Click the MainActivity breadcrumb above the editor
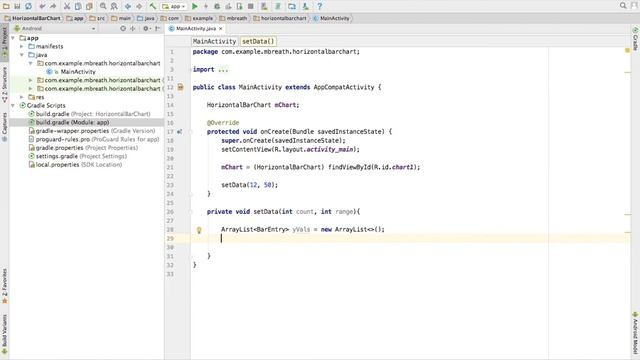Screen dimensions: 640x360 (x=214, y=41)
